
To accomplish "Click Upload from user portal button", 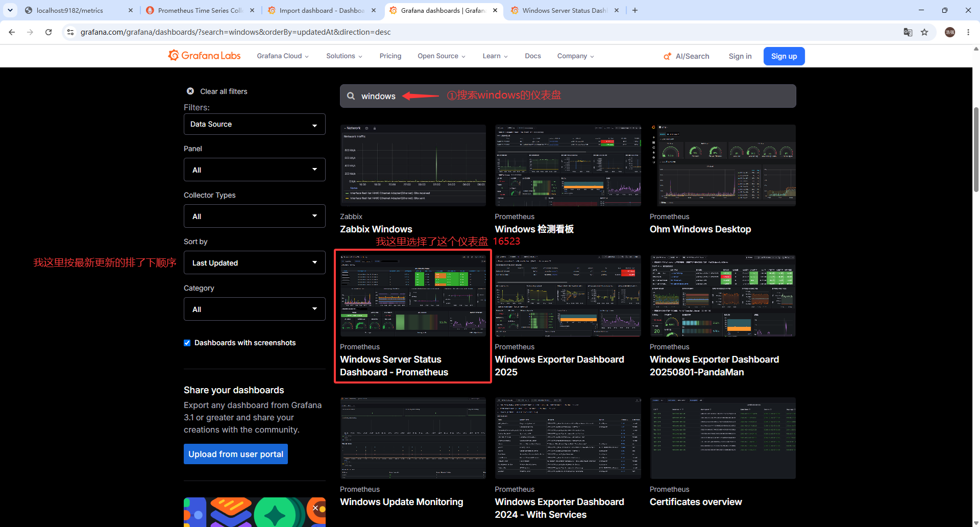I will [236, 454].
